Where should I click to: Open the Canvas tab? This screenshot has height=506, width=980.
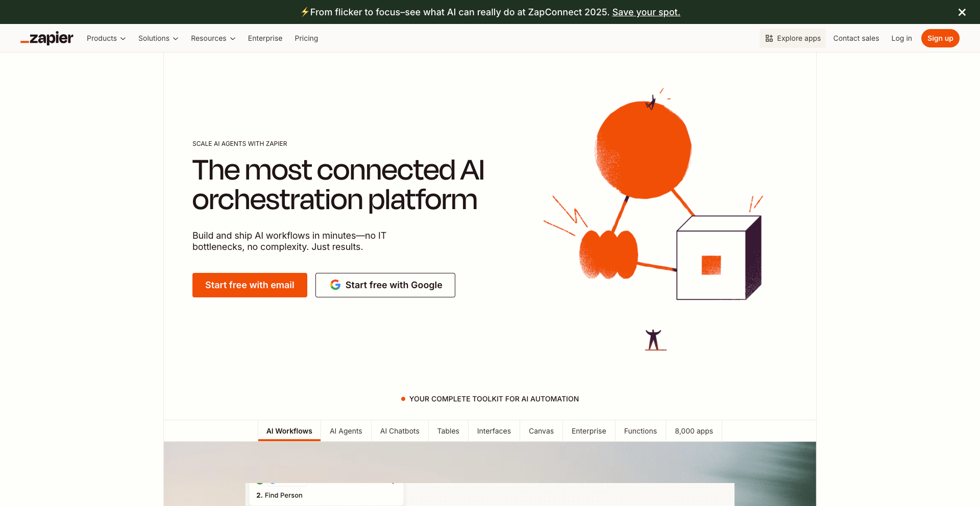[541, 431]
